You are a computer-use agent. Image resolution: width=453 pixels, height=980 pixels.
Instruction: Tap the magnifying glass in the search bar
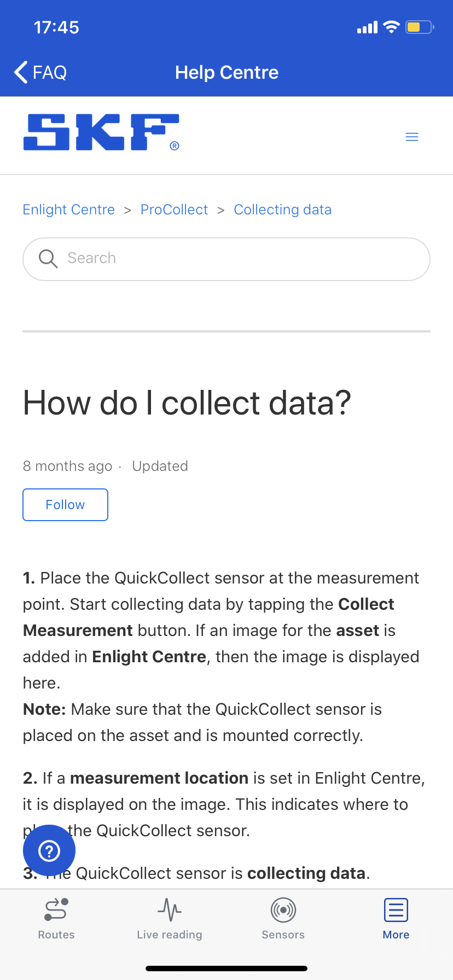coord(48,258)
